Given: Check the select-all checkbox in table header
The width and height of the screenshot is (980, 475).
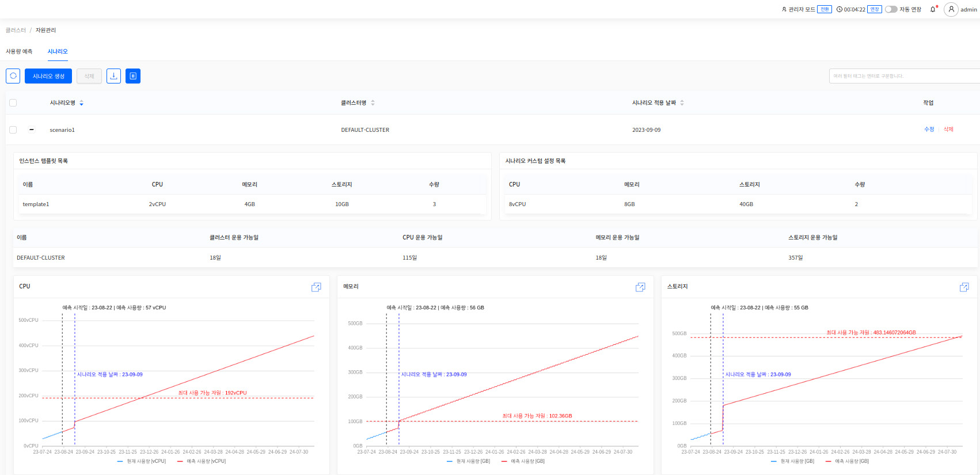Looking at the screenshot, I should pos(13,103).
